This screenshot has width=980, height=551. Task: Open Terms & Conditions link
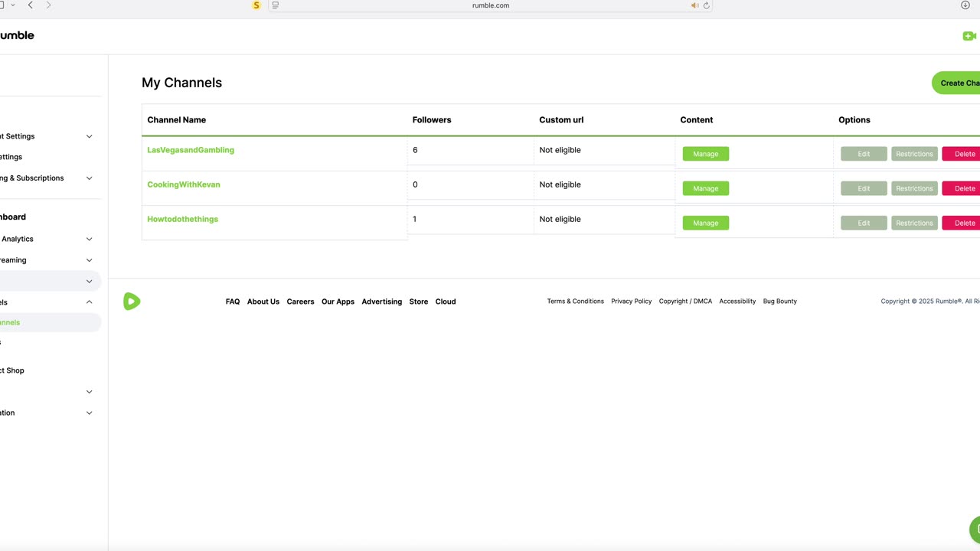click(576, 302)
